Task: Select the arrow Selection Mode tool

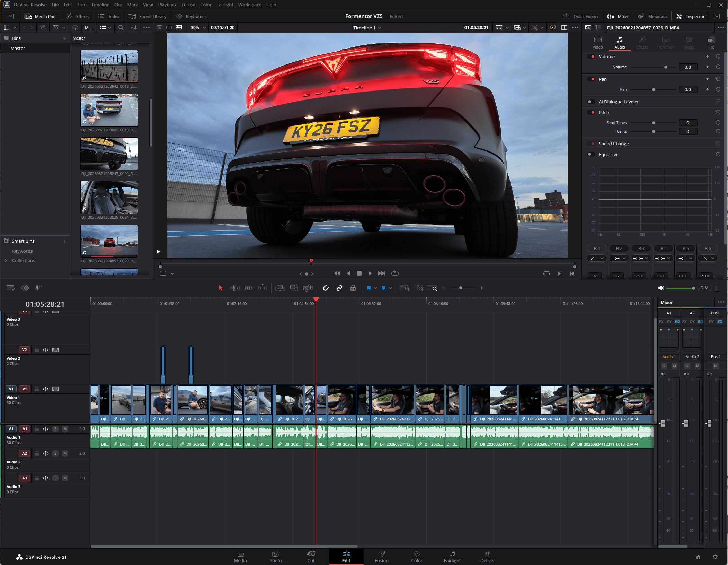Action: [x=221, y=288]
